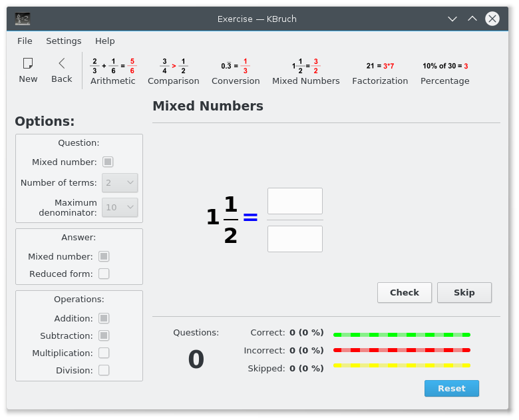
Task: Click the keep-below arrow in title bar
Action: pos(452,19)
